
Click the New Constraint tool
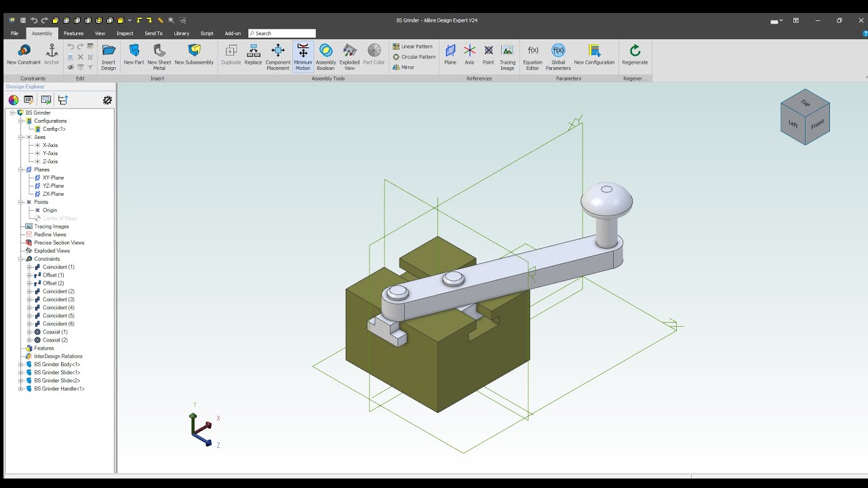[24, 55]
